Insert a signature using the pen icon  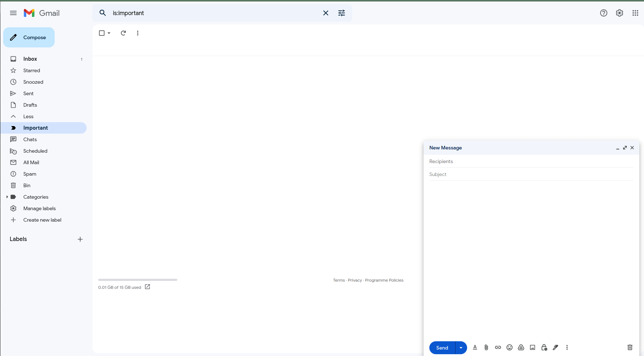(555, 347)
